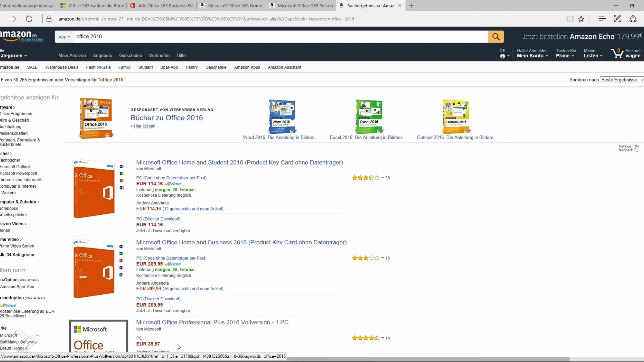Select Notebooks under Computer & Zubehör
The width and height of the screenshot is (644, 362).
pos(9,208)
